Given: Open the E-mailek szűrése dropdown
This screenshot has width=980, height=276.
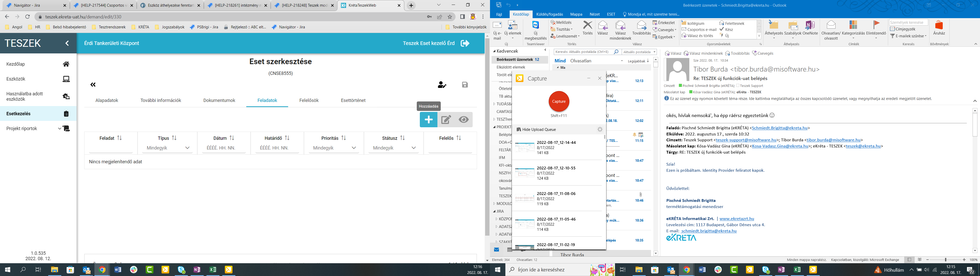Looking at the screenshot, I should (909, 36).
